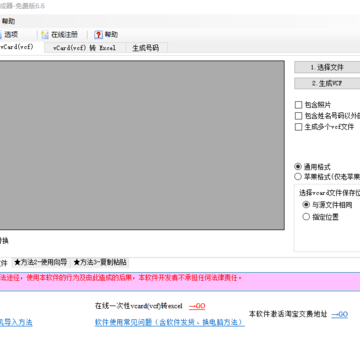Image resolution: width=360 pixels, height=360 pixels.
Task: Click the 选项 toolbar item
Action: tap(11, 35)
